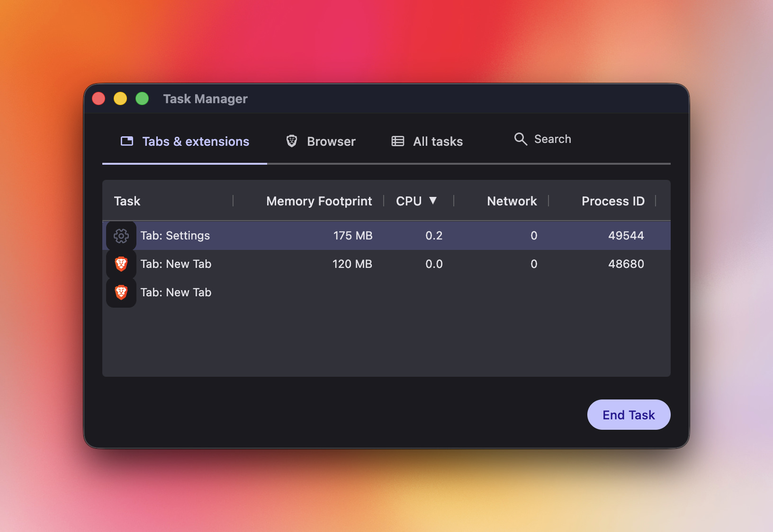Switch to the Browser tab
This screenshot has height=532, width=773.
click(x=331, y=141)
